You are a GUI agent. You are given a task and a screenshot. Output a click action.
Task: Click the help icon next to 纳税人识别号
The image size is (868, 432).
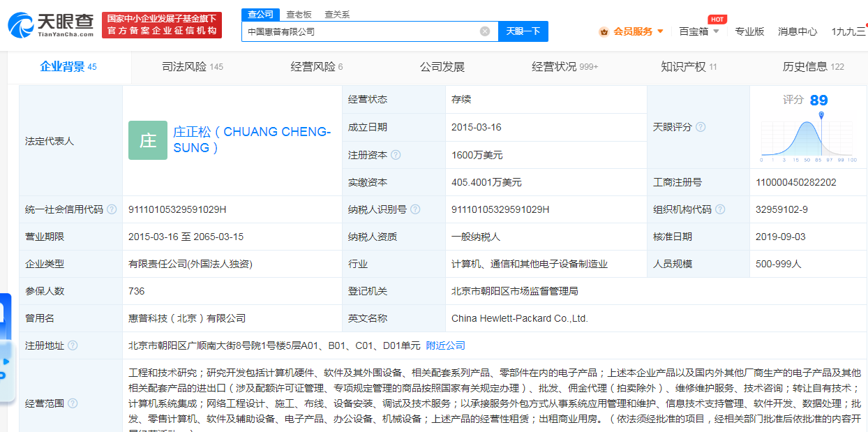tap(416, 209)
